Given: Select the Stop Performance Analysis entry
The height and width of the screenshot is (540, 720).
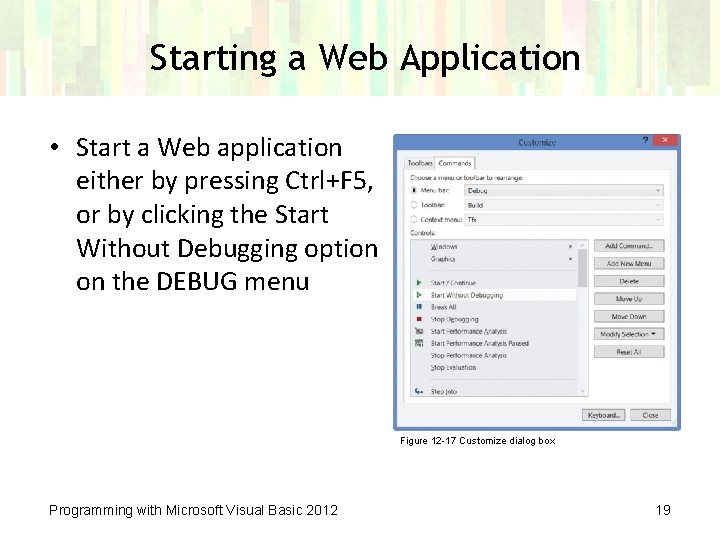Looking at the screenshot, I should pyautogui.click(x=494, y=355).
